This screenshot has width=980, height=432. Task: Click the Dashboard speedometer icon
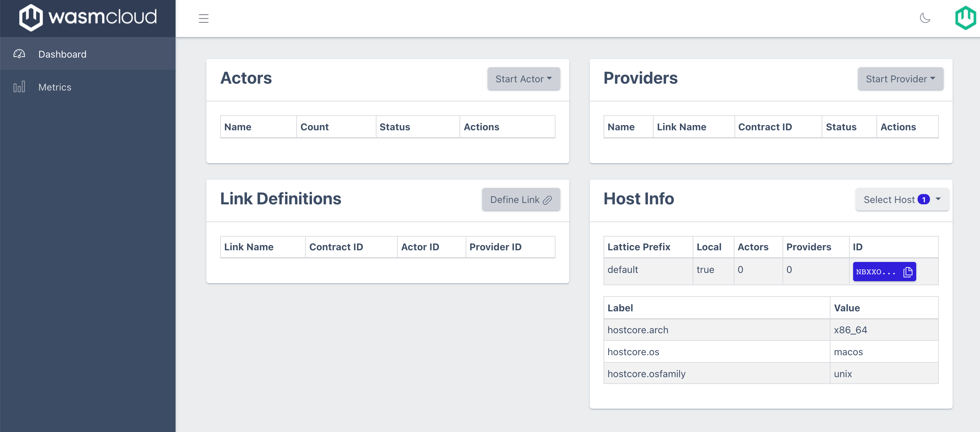(x=19, y=54)
